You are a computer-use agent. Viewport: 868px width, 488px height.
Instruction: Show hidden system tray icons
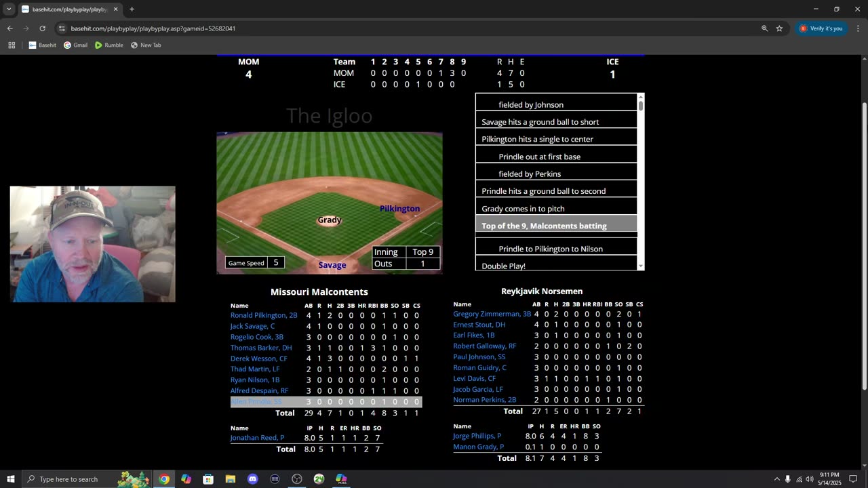click(x=777, y=479)
